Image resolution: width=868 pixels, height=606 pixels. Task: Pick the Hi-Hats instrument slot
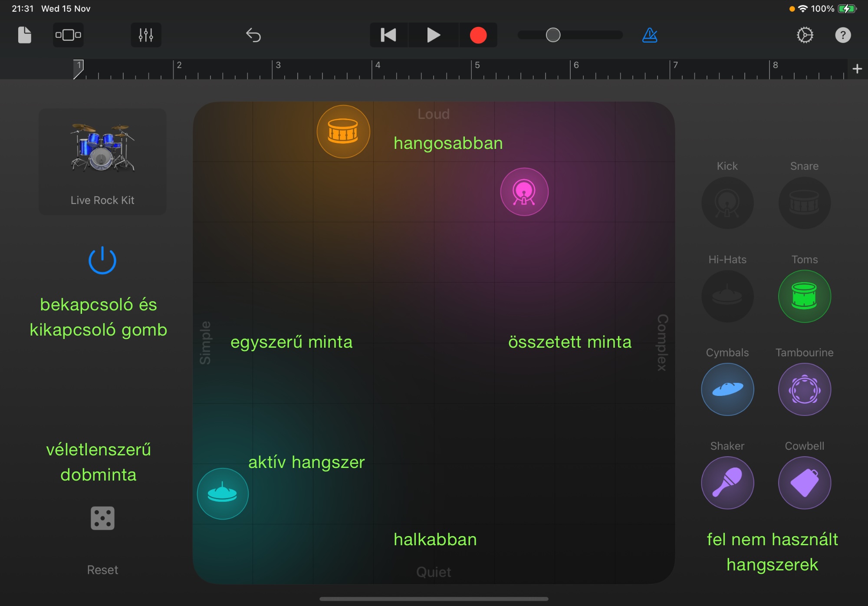[727, 296]
